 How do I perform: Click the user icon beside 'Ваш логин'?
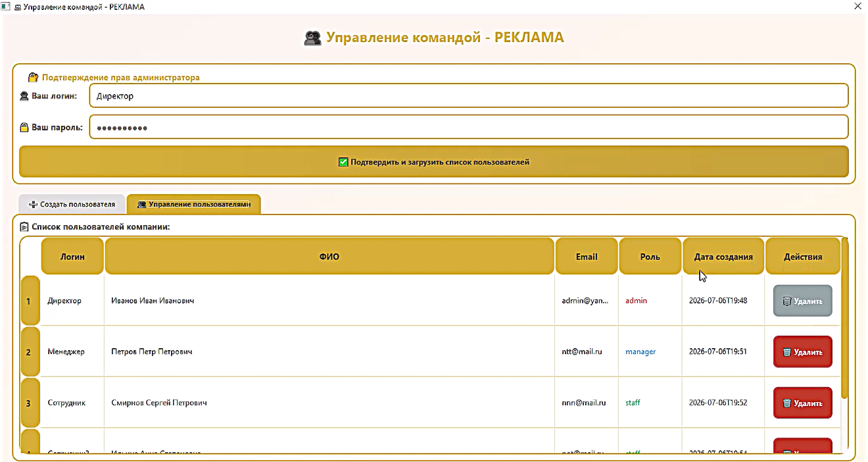(x=25, y=96)
